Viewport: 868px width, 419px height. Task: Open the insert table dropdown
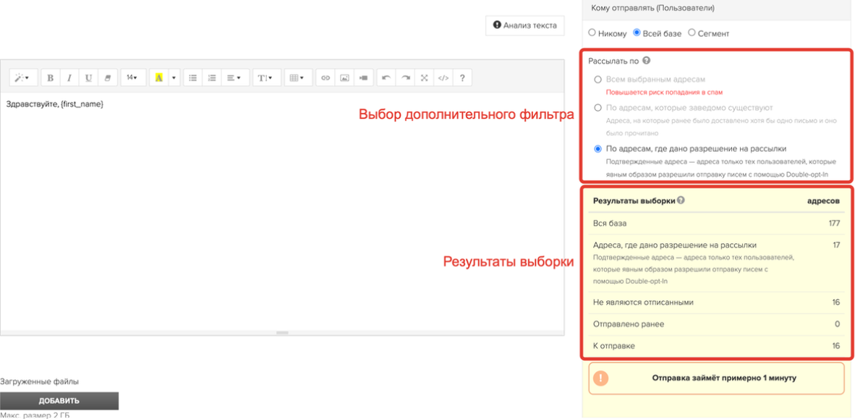click(297, 78)
